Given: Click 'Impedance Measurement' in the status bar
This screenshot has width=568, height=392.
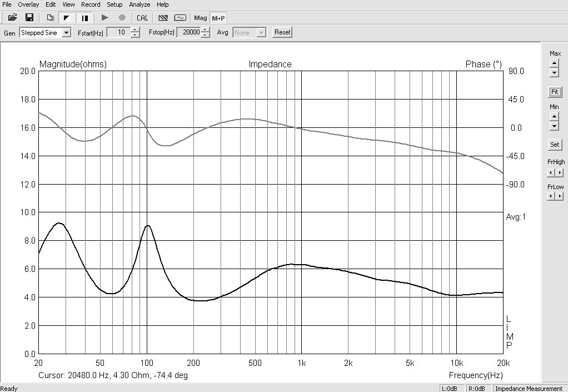Looking at the screenshot, I should point(529,388).
